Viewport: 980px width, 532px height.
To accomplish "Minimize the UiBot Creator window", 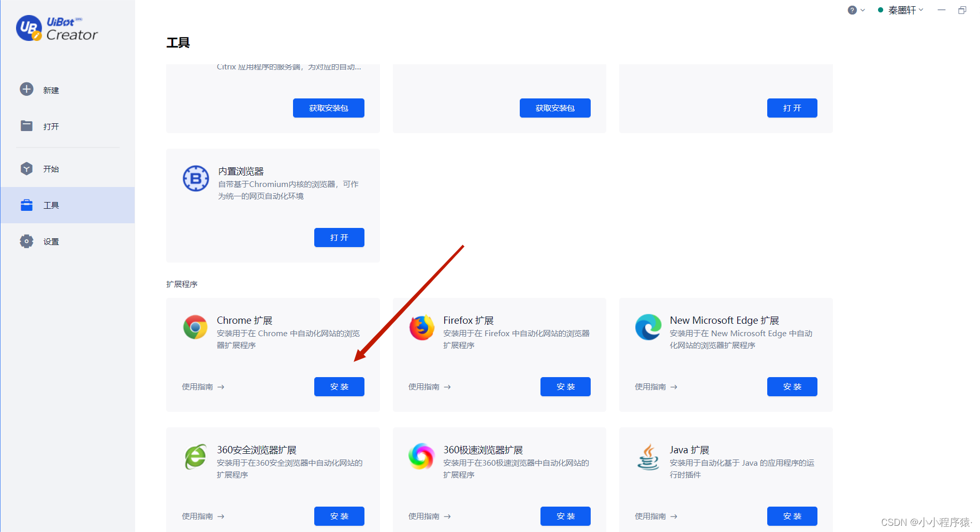I will coord(942,10).
